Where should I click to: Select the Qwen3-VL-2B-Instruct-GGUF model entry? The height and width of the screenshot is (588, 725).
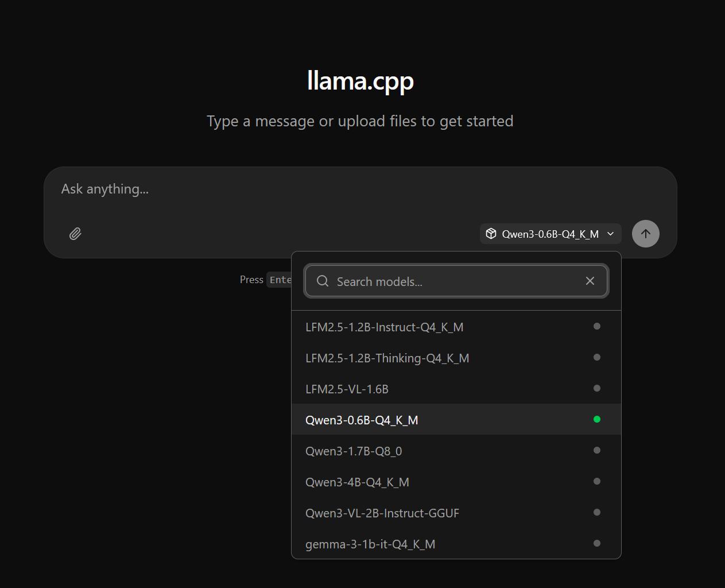[382, 513]
